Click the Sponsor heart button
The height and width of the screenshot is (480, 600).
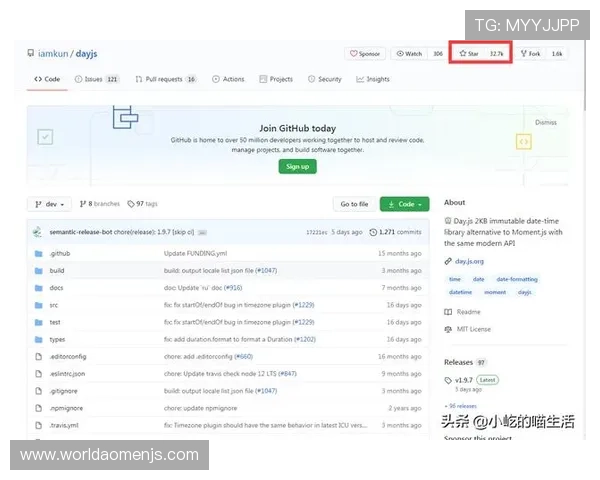click(x=365, y=54)
